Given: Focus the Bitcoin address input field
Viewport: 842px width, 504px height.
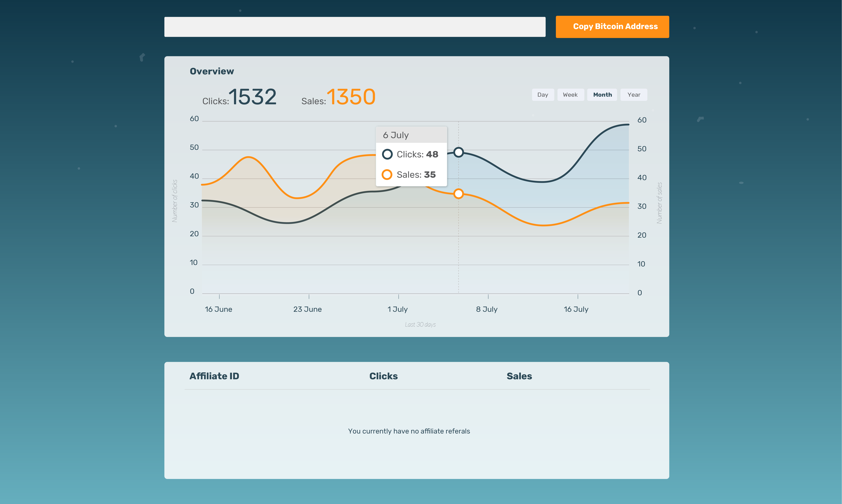Looking at the screenshot, I should pos(355,27).
